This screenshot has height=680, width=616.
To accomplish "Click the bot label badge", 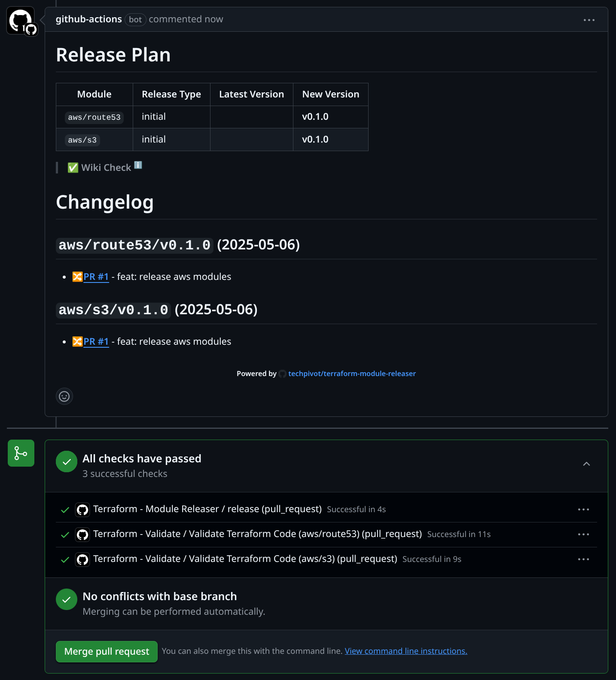I will [135, 20].
